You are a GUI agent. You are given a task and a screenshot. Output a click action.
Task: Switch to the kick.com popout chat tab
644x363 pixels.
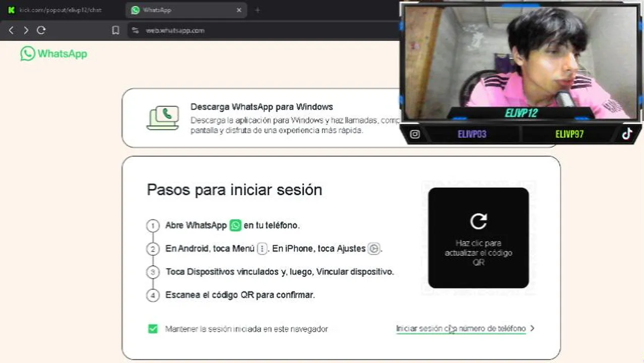click(x=61, y=10)
